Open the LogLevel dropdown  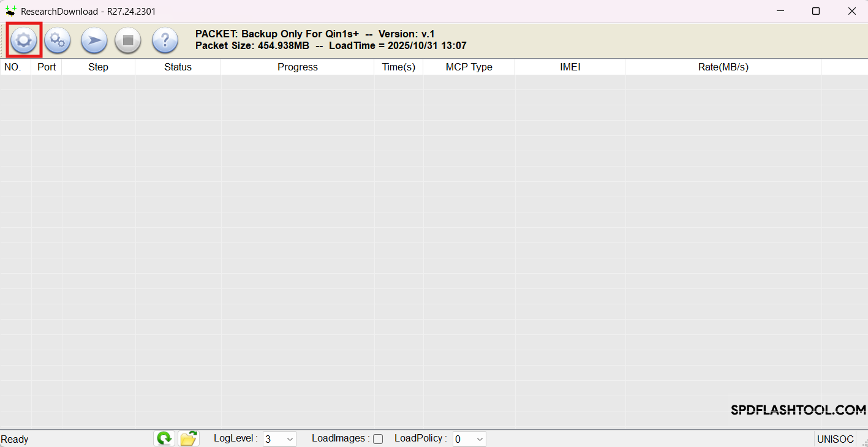coord(279,439)
